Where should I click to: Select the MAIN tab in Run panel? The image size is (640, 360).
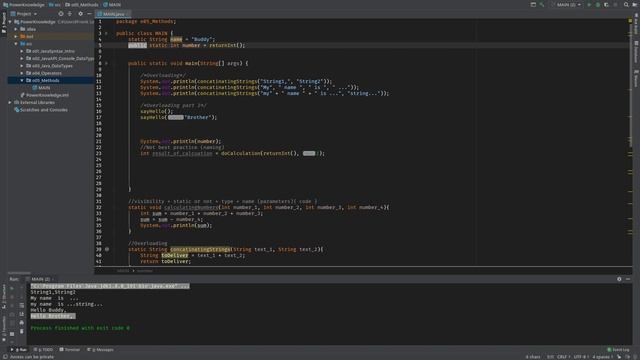[x=40, y=279]
